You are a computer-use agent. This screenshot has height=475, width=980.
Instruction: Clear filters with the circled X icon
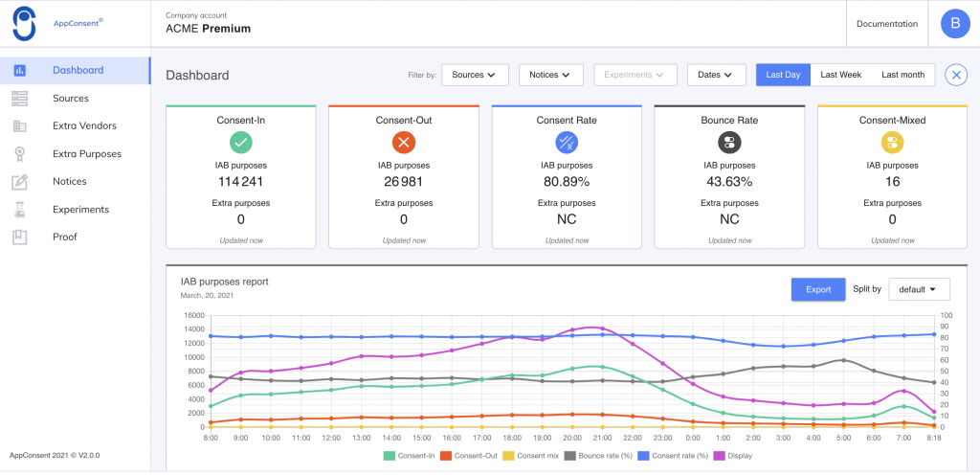(955, 75)
